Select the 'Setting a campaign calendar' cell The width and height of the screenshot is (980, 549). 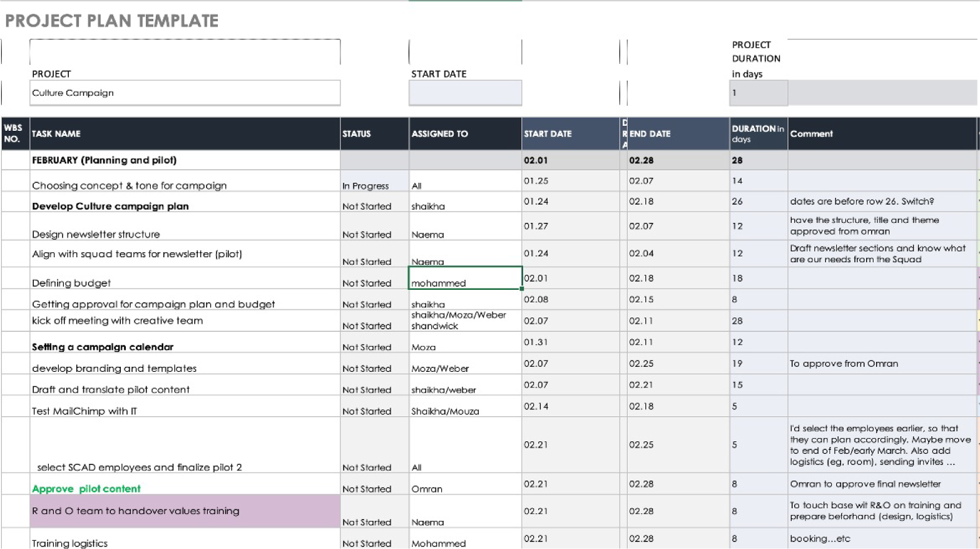tap(185, 342)
